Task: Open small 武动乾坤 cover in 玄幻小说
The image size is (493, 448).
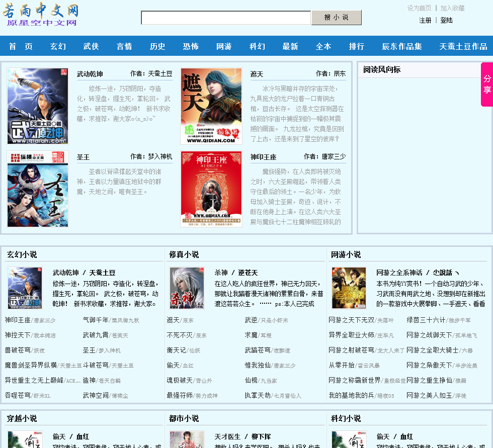Action: 25,288
